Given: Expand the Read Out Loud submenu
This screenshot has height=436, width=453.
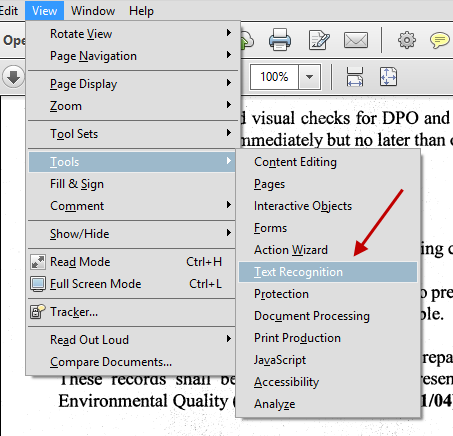Looking at the screenshot, I should point(133,340).
